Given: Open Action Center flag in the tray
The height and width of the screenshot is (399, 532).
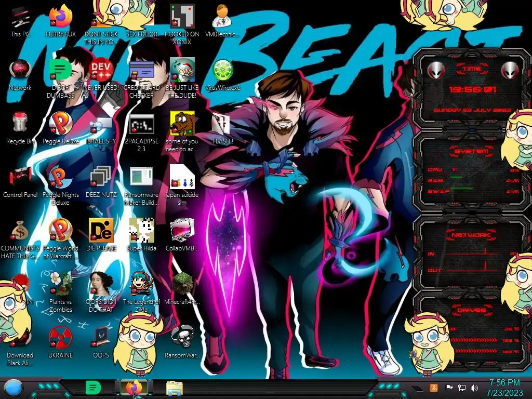Looking at the screenshot, I should coord(449,388).
